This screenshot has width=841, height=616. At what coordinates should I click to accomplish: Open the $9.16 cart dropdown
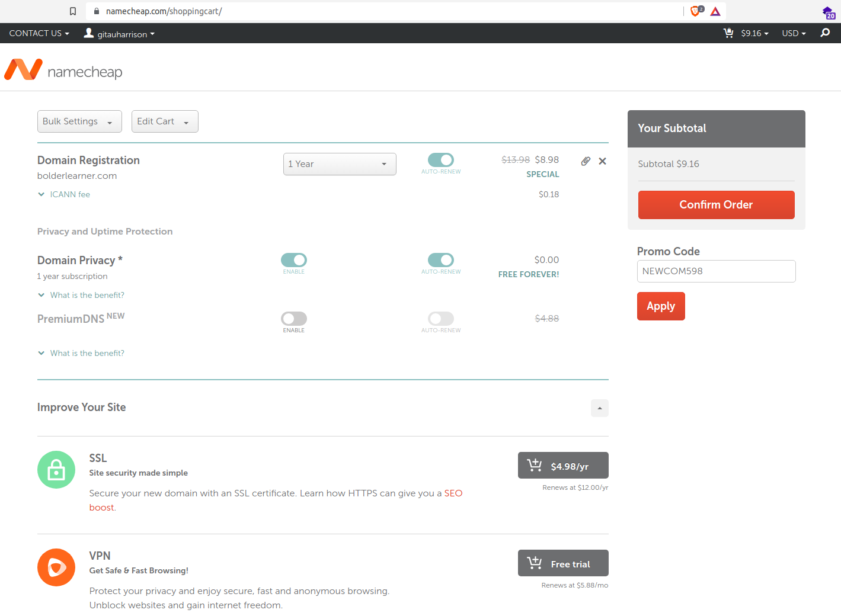754,33
